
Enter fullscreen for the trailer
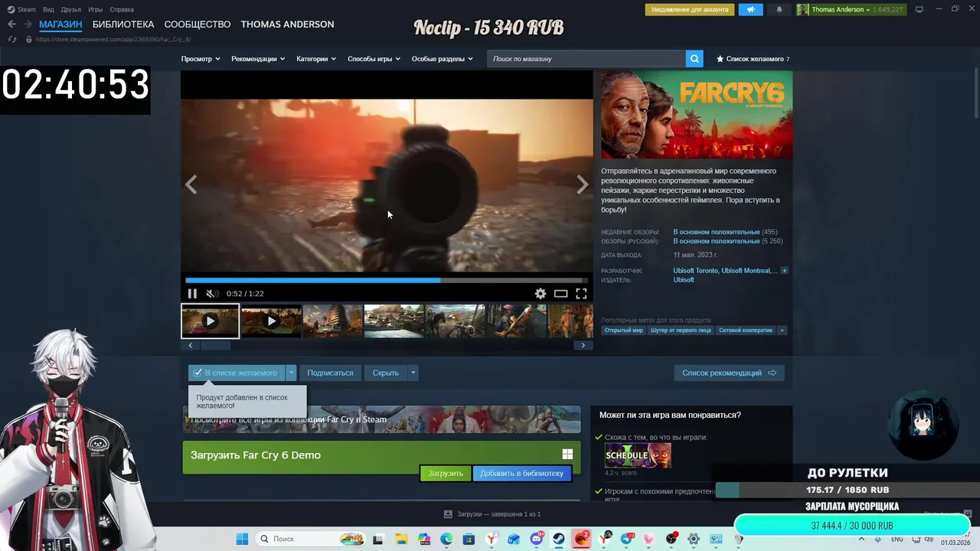click(581, 294)
